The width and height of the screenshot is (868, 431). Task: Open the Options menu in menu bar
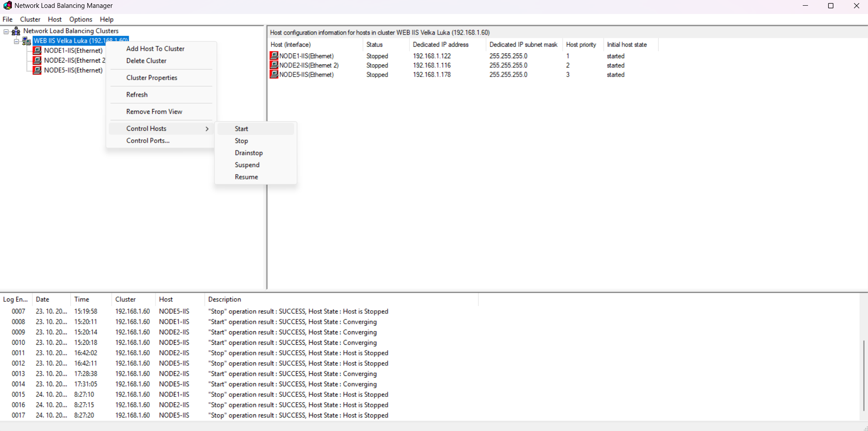pos(81,19)
